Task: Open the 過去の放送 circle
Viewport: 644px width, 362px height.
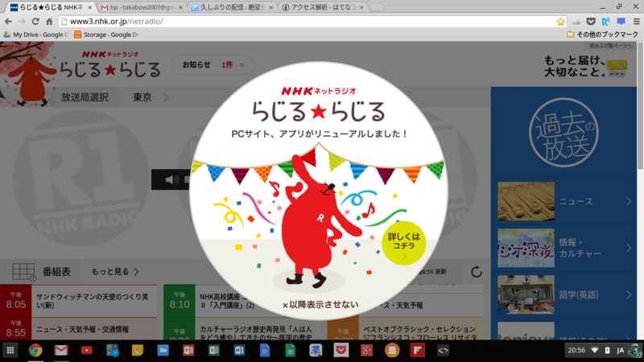Action: pyautogui.click(x=563, y=132)
